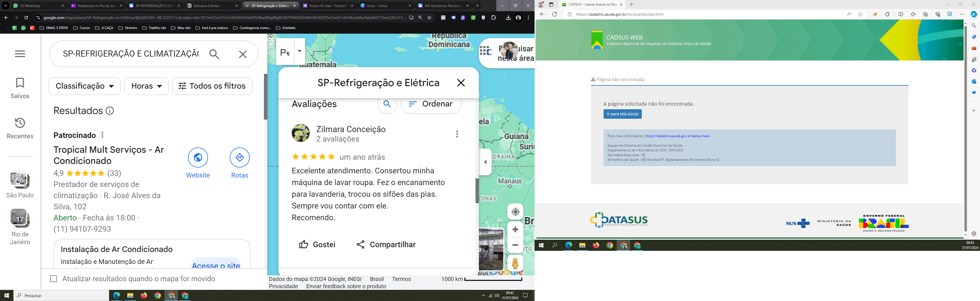Open the Privacidade footer link

(283, 287)
